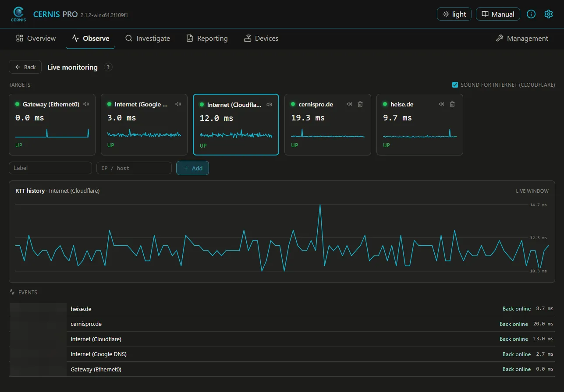Image resolution: width=564 pixels, height=392 pixels.
Task: Open the info circle icon
Action: (531, 14)
